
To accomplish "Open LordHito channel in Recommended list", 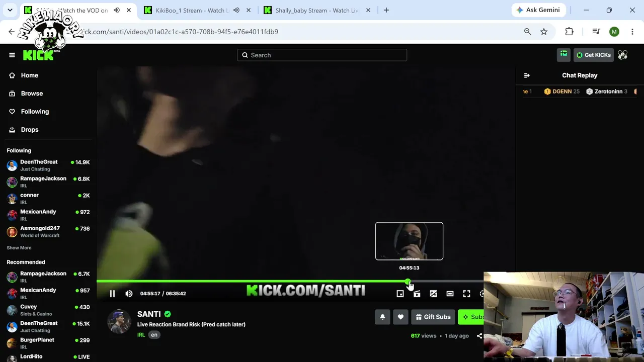I will (48, 357).
